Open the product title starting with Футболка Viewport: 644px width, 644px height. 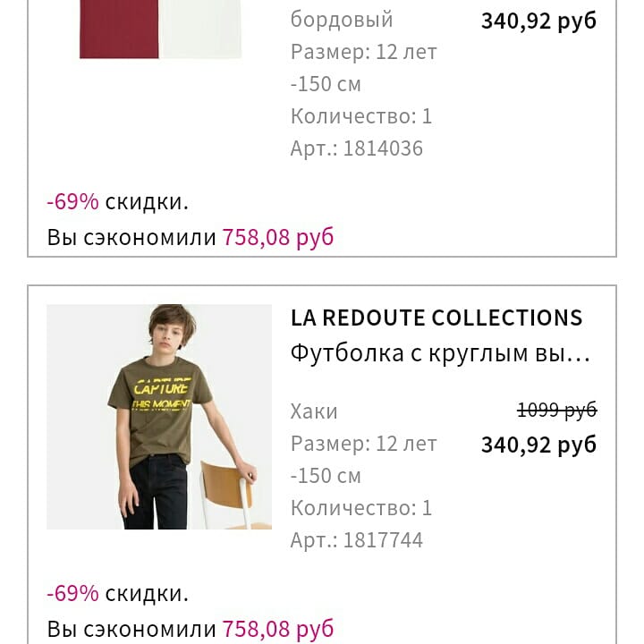coord(440,353)
